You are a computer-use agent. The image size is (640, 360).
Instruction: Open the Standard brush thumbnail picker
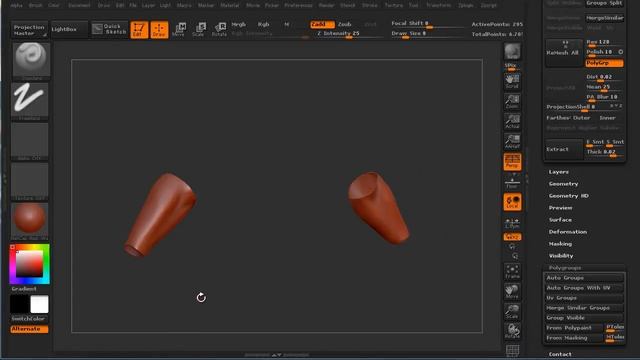(31, 61)
